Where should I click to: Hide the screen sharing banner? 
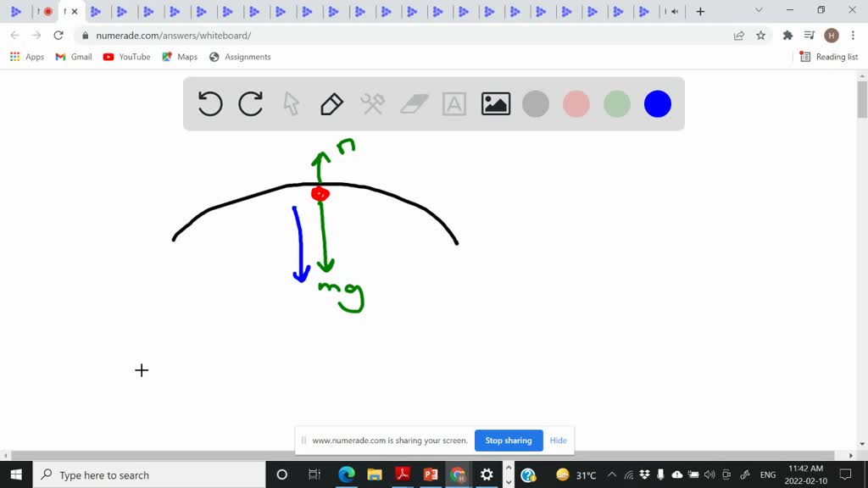pyautogui.click(x=558, y=441)
